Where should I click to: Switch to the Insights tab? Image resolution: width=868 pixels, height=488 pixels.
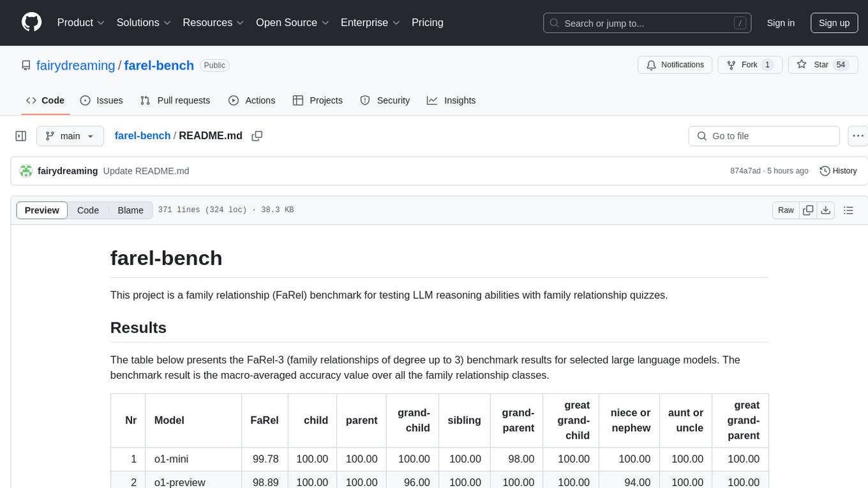pyautogui.click(x=451, y=100)
